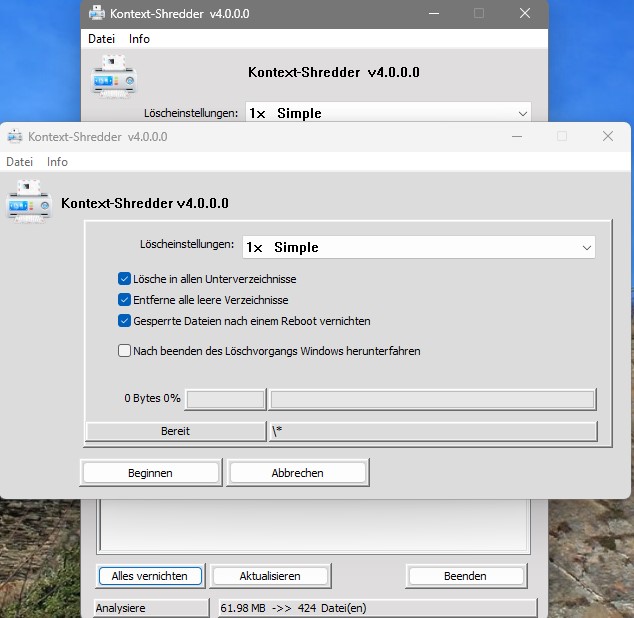Click the Bereit status field
634x618 pixels.
(x=175, y=431)
